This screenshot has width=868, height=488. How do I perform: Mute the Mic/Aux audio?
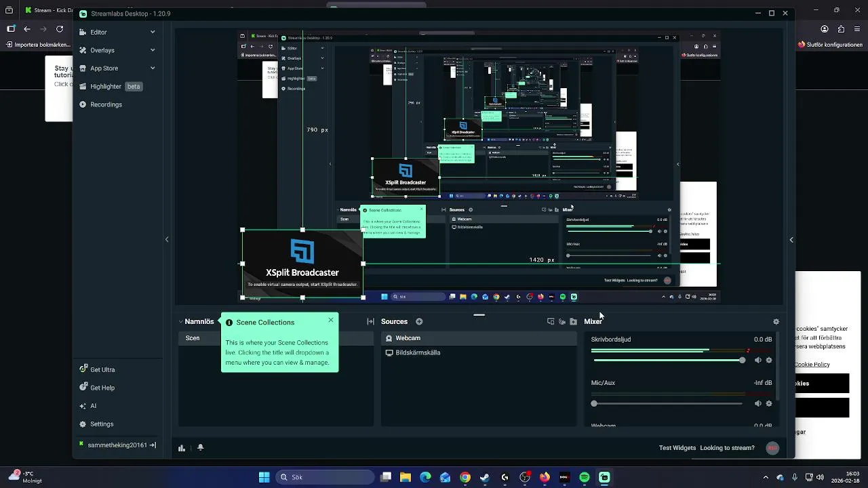(758, 404)
